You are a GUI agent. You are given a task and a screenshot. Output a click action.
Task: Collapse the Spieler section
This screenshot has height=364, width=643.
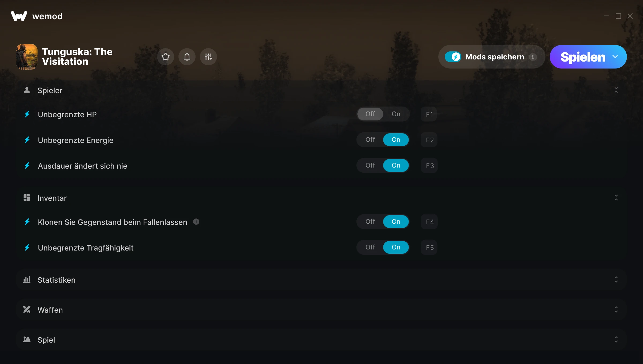(616, 90)
